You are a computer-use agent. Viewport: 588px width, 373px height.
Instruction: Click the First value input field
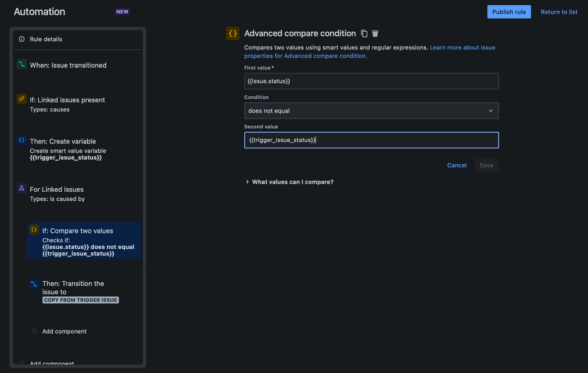(x=371, y=81)
